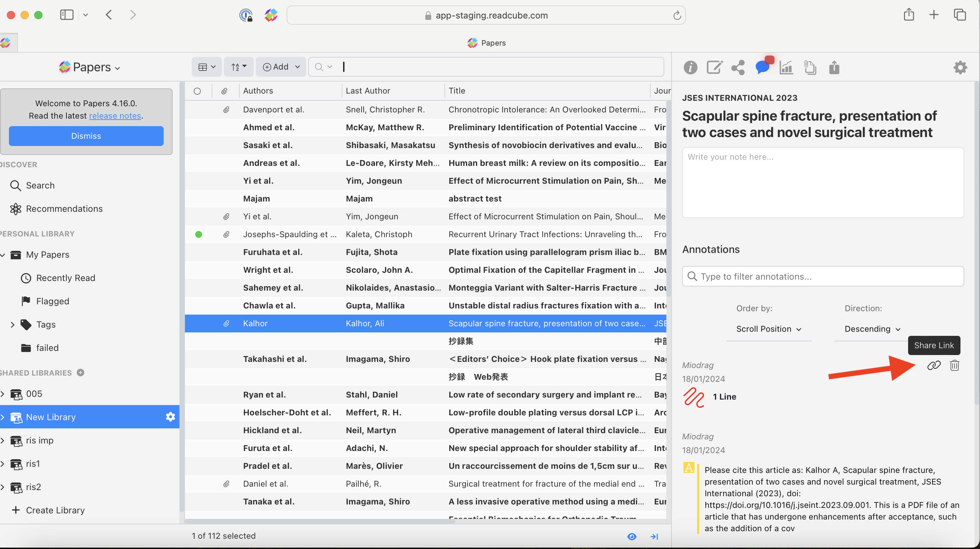
Task: Open the Edit metadata pane
Action: [x=715, y=68]
